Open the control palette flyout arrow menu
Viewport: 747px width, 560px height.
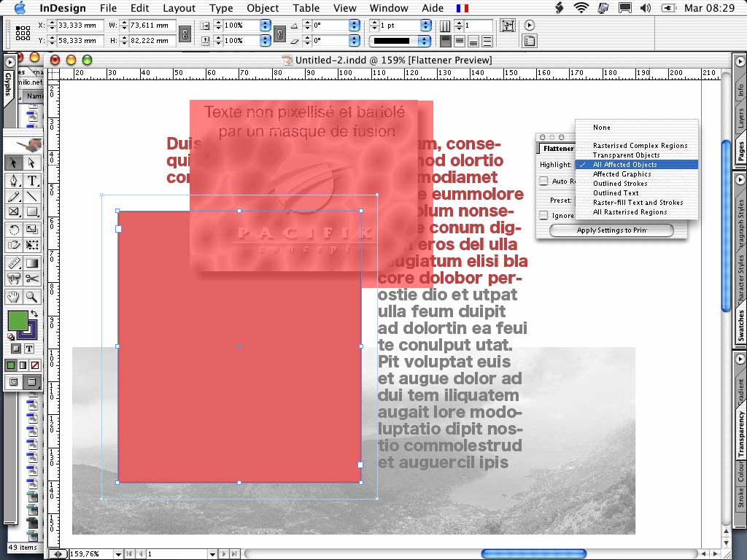tap(530, 26)
